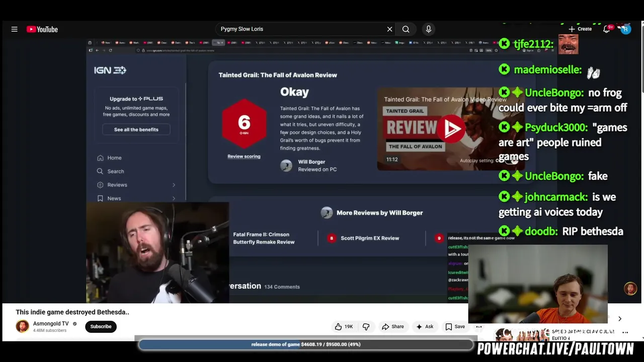Expand the News sidebar chevron
Image resolution: width=644 pixels, height=362 pixels.
pos(174,199)
